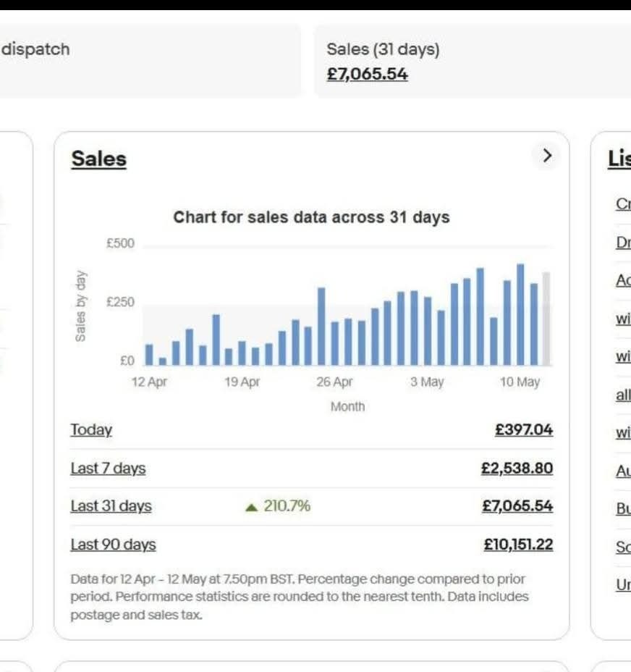Click the 'dispatch' card text
Image resolution: width=631 pixels, height=672 pixels.
(35, 49)
